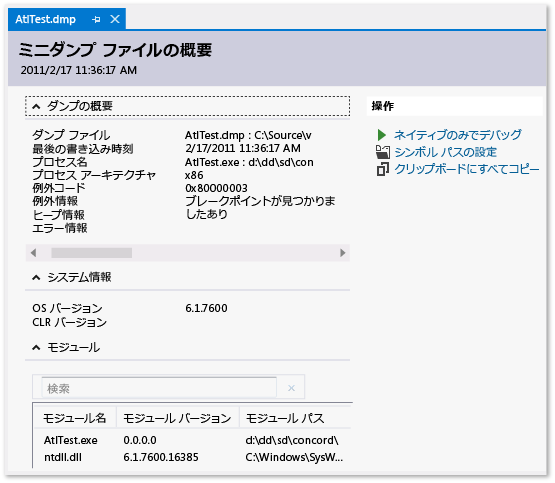Select the ntdll.dll module row

(x=193, y=457)
